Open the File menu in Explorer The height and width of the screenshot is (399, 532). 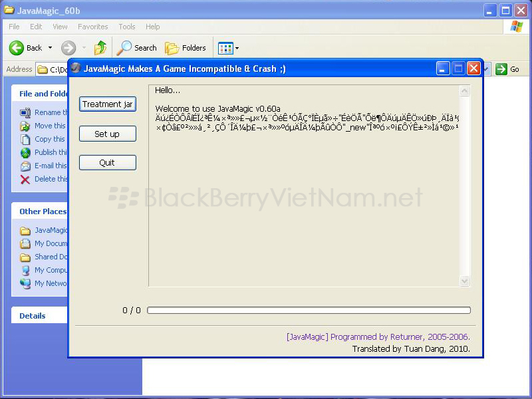pos(14,27)
